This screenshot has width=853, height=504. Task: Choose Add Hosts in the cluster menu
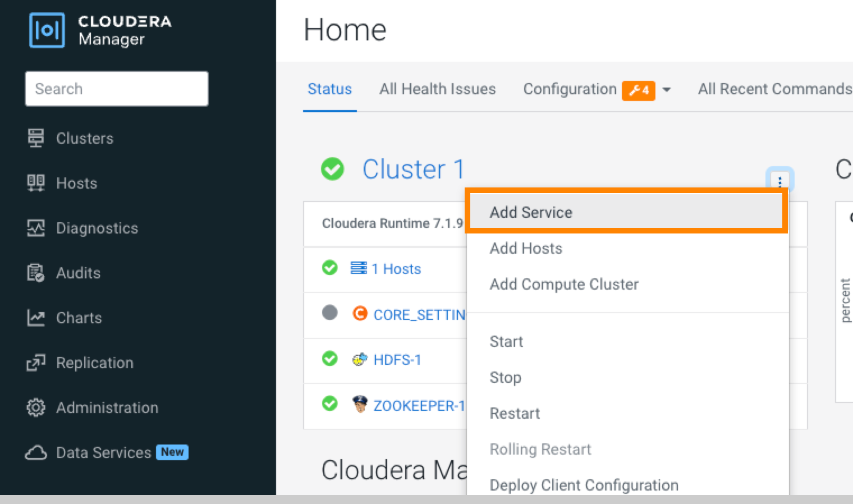tap(526, 248)
